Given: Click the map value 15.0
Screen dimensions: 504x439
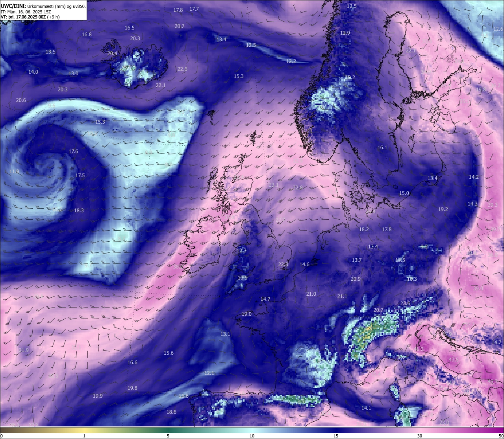Looking at the screenshot, I should point(404,193).
